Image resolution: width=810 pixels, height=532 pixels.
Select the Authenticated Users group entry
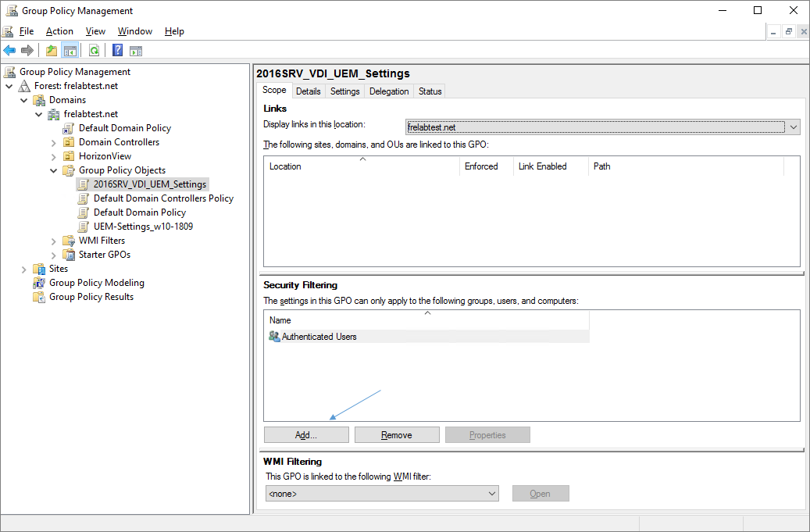[319, 337]
